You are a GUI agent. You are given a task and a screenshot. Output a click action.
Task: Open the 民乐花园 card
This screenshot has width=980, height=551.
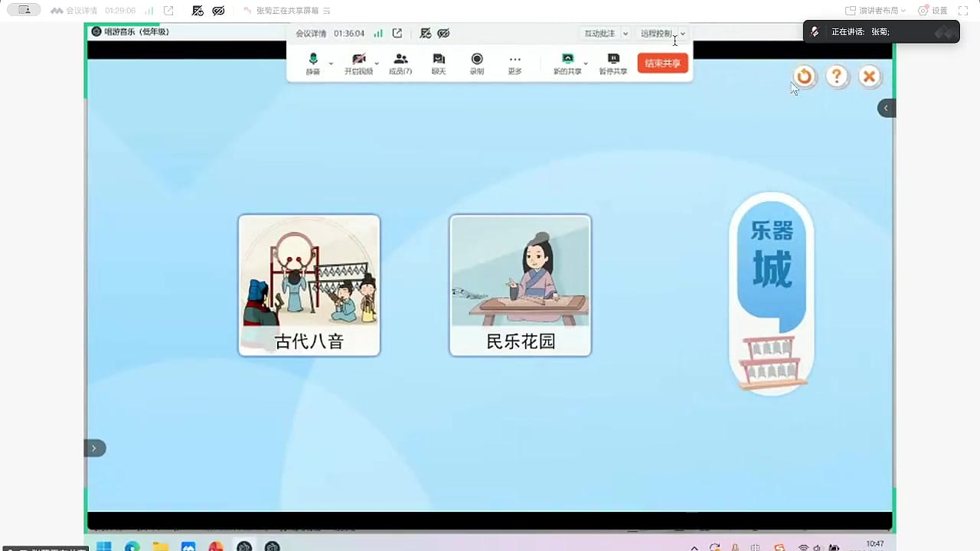point(521,285)
